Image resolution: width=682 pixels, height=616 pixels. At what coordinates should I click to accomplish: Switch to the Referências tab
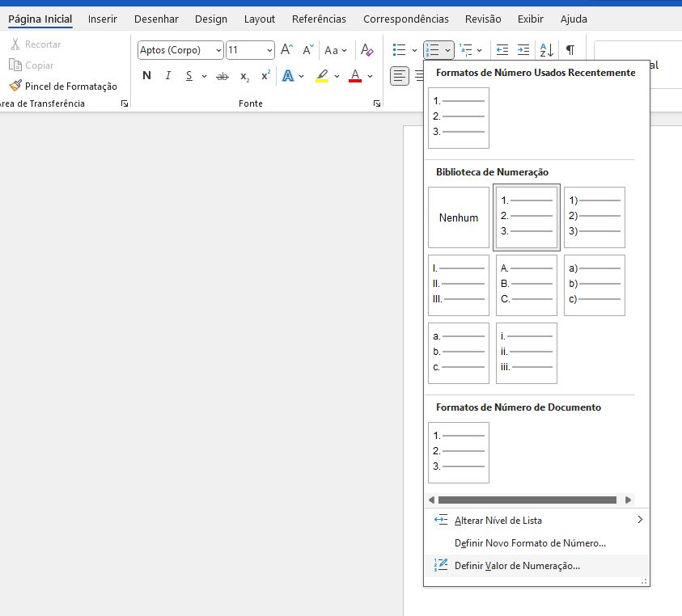(x=319, y=19)
